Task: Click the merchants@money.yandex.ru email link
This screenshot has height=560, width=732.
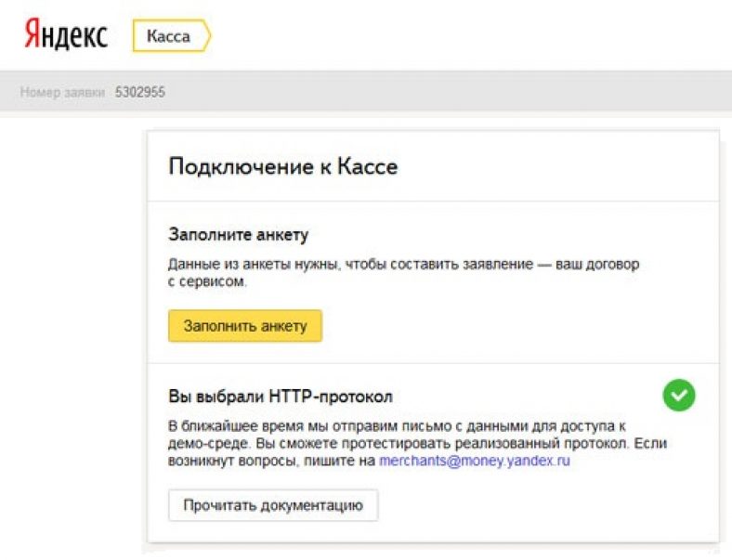Action: coord(475,461)
